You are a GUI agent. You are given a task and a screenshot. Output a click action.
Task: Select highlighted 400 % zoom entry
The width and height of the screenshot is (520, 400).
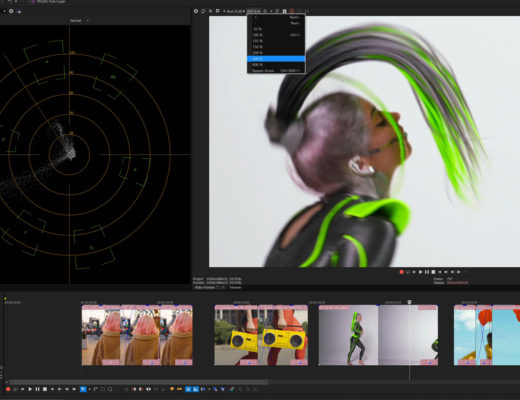[276, 59]
